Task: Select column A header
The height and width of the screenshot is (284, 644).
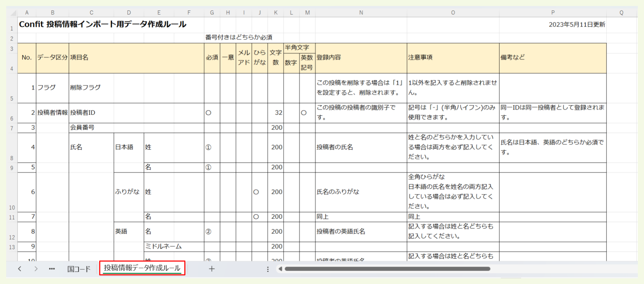Action: pos(27,13)
